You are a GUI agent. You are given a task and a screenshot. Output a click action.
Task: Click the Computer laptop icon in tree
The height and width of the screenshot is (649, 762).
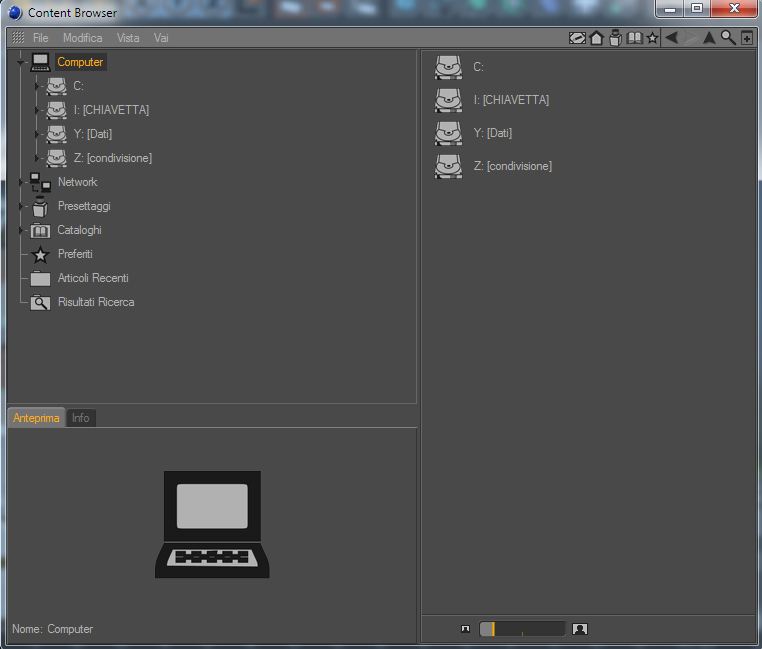(x=40, y=62)
